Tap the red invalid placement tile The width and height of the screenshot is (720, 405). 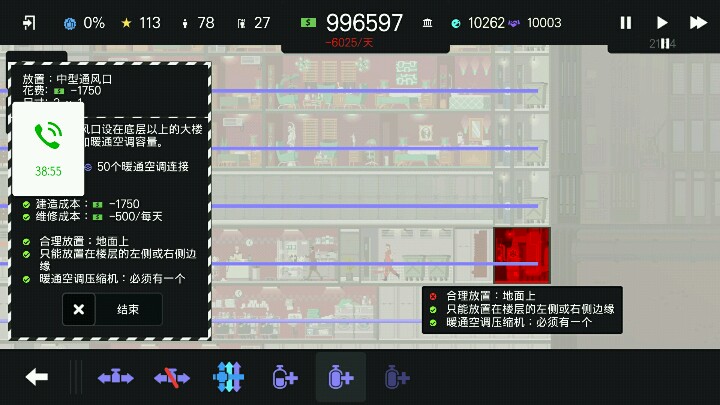521,254
